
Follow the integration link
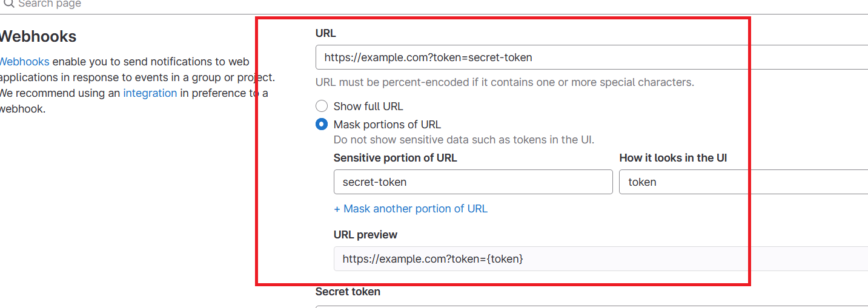[x=150, y=93]
